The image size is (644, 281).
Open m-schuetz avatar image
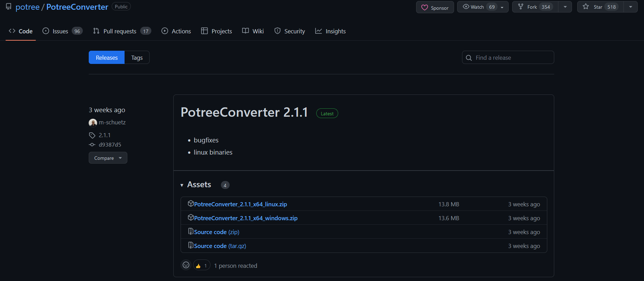[93, 123]
